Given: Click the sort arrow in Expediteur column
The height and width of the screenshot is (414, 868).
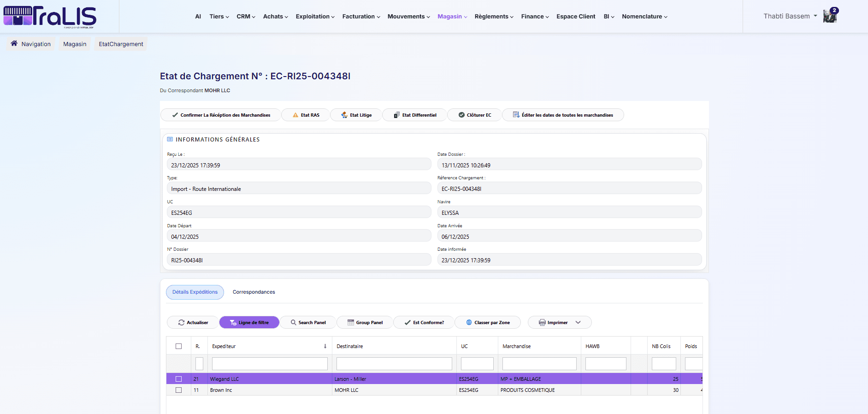Looking at the screenshot, I should point(325,346).
